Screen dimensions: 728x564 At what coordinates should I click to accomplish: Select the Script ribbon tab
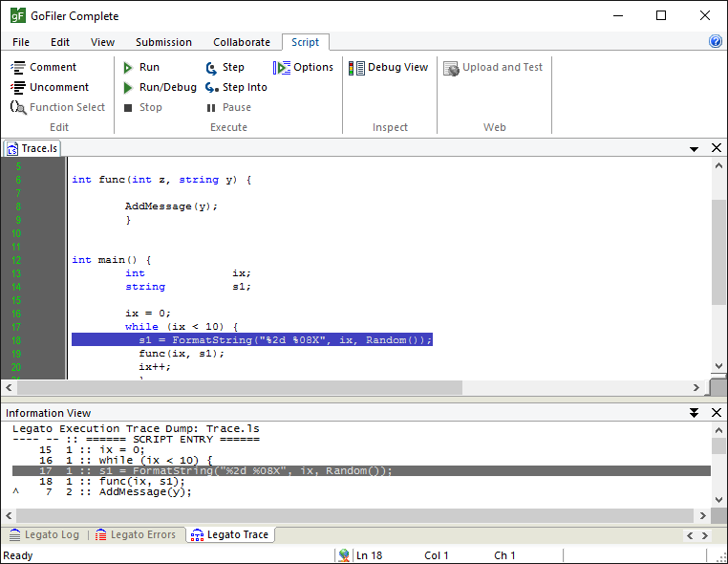(x=306, y=42)
